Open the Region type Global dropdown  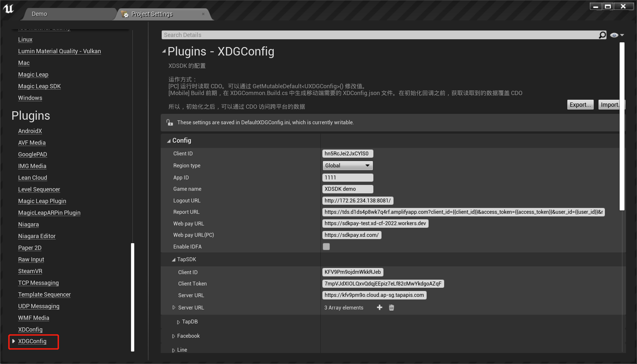(347, 165)
